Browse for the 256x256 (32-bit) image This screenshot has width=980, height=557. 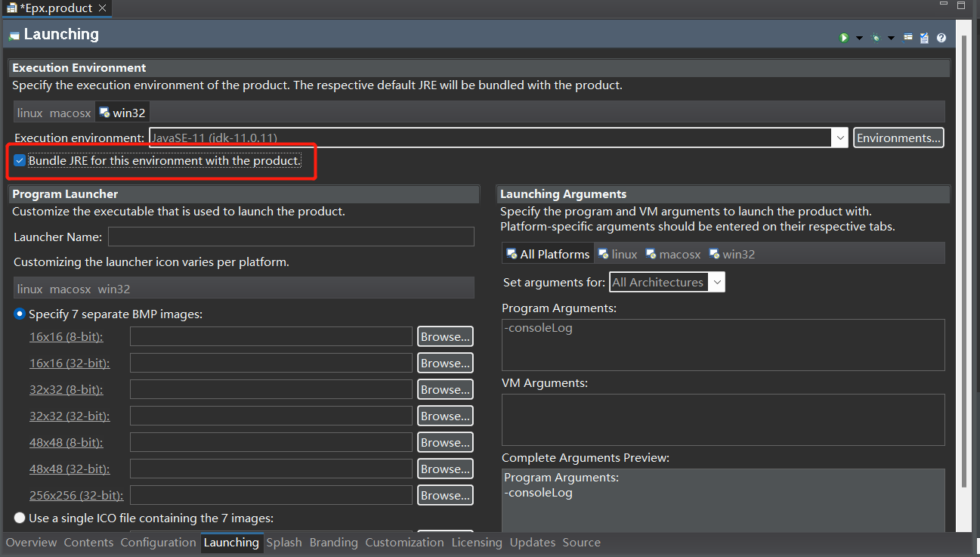coord(445,496)
